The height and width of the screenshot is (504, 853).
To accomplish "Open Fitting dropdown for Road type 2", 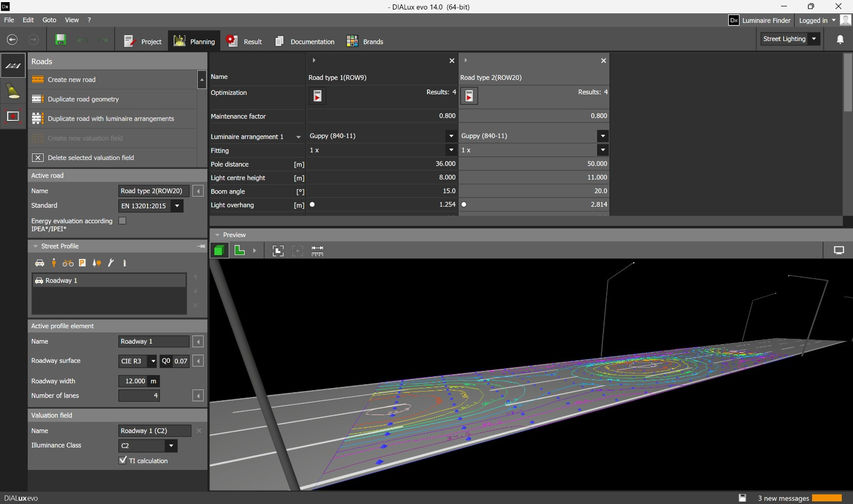I will 602,150.
